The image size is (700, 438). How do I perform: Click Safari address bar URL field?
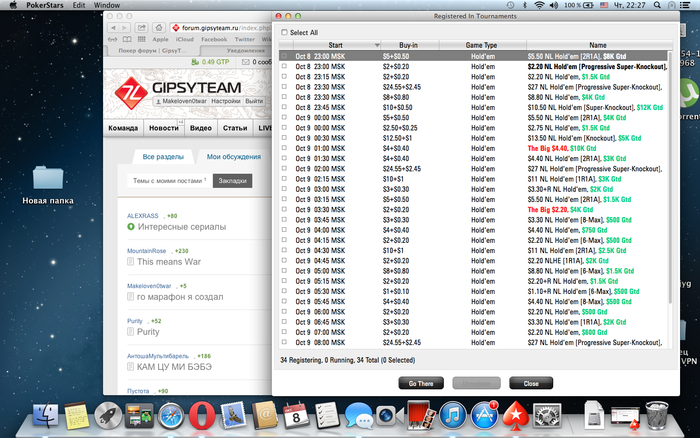pos(221,28)
